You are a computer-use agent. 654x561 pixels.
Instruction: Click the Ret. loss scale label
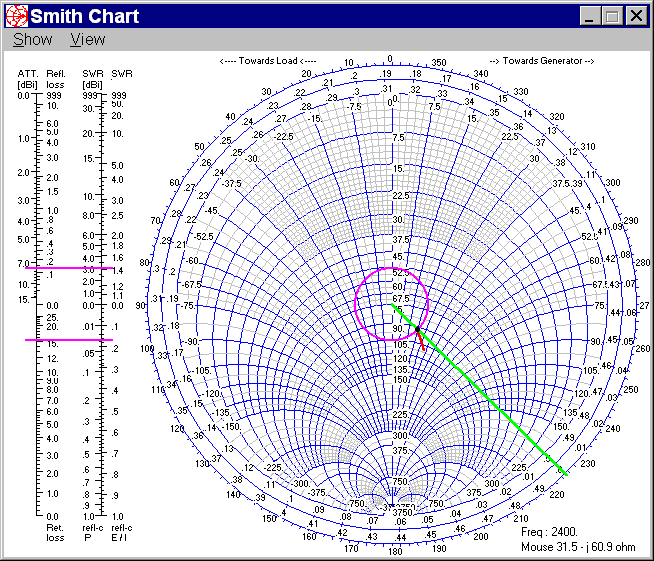pyautogui.click(x=55, y=533)
